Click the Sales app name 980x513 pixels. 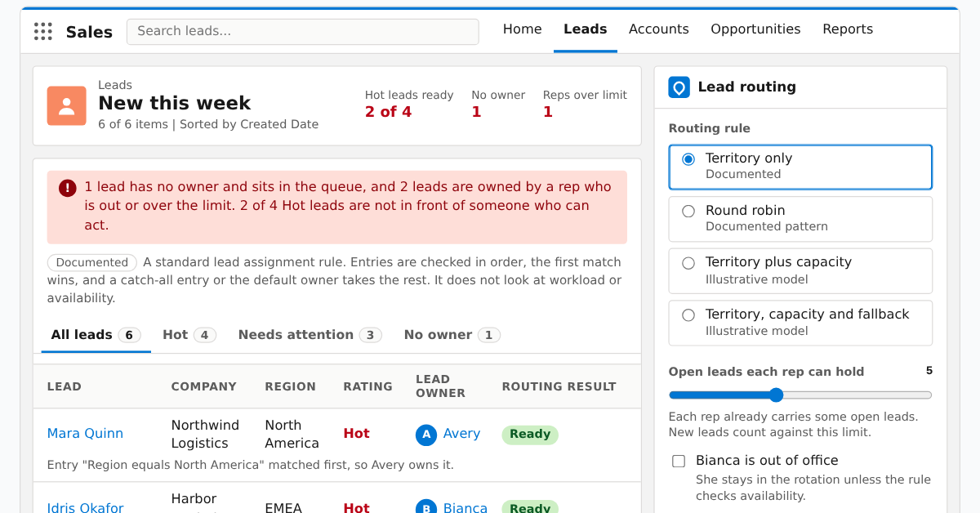click(89, 32)
